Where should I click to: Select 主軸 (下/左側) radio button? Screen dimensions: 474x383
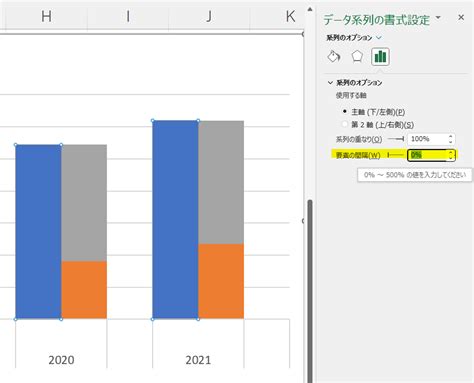point(345,111)
